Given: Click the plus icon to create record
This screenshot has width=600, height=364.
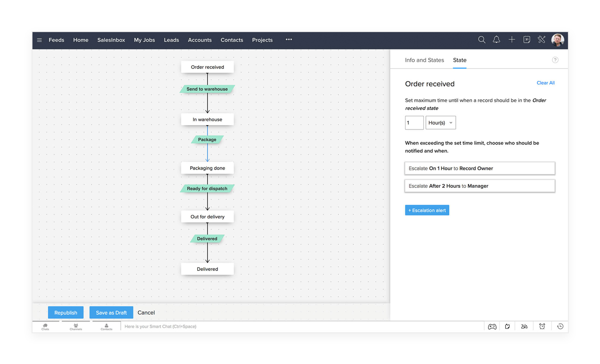Looking at the screenshot, I should coord(512,40).
